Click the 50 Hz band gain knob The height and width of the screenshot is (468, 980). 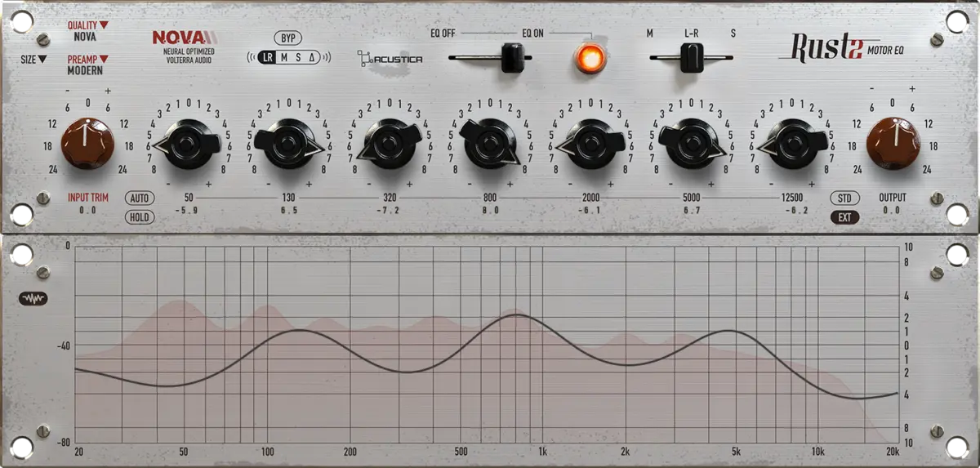pos(187,145)
